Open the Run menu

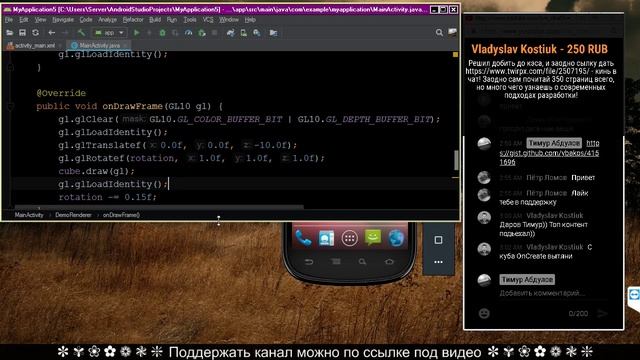coord(172,20)
